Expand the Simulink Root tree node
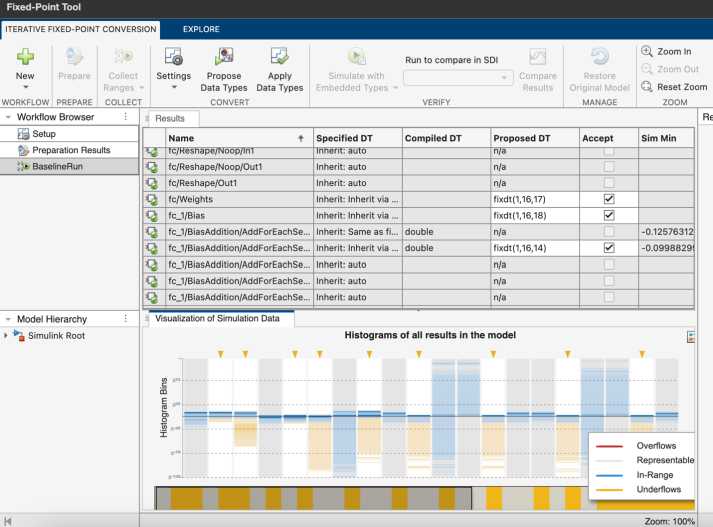The height and width of the screenshot is (527, 713). pyautogui.click(x=8, y=336)
